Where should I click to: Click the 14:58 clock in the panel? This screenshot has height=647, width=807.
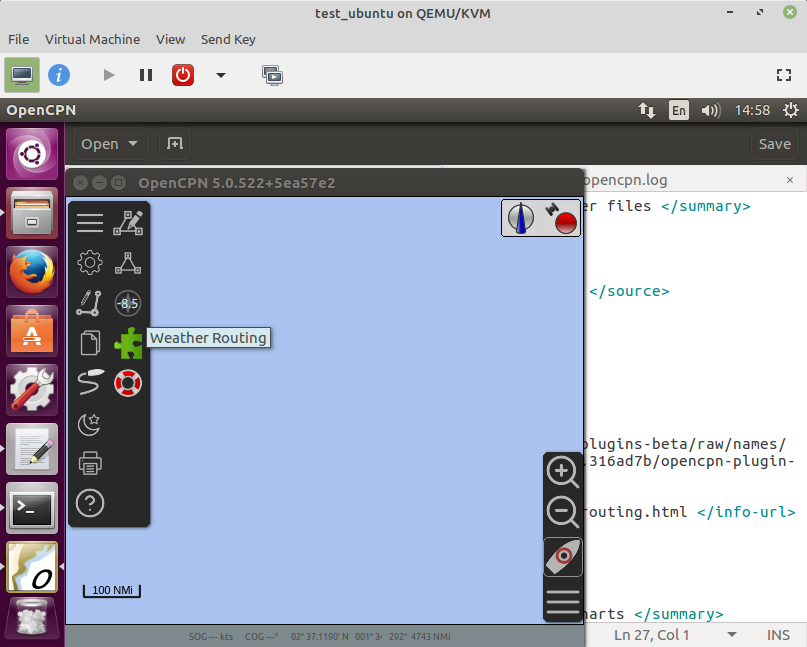752,110
